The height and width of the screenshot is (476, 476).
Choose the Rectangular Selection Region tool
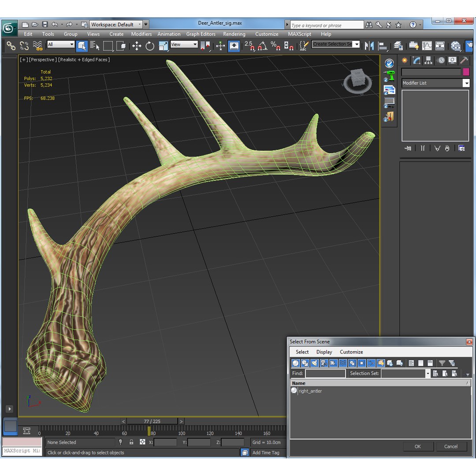(108, 46)
